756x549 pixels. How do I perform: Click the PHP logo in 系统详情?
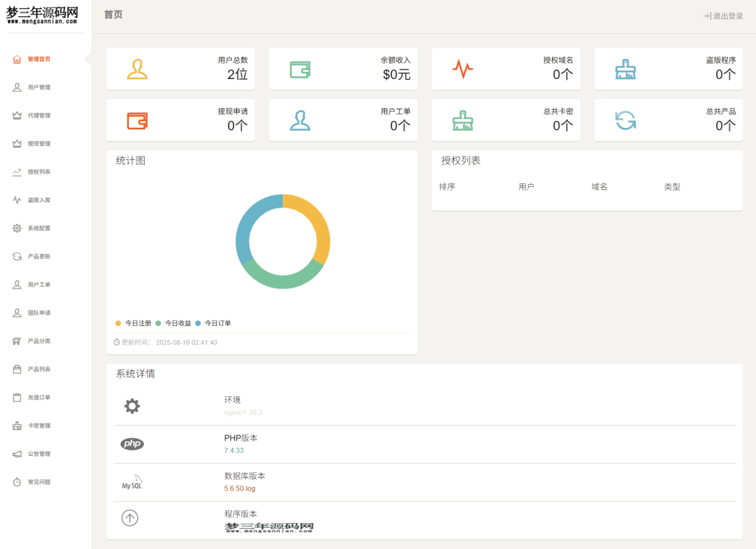pyautogui.click(x=131, y=444)
